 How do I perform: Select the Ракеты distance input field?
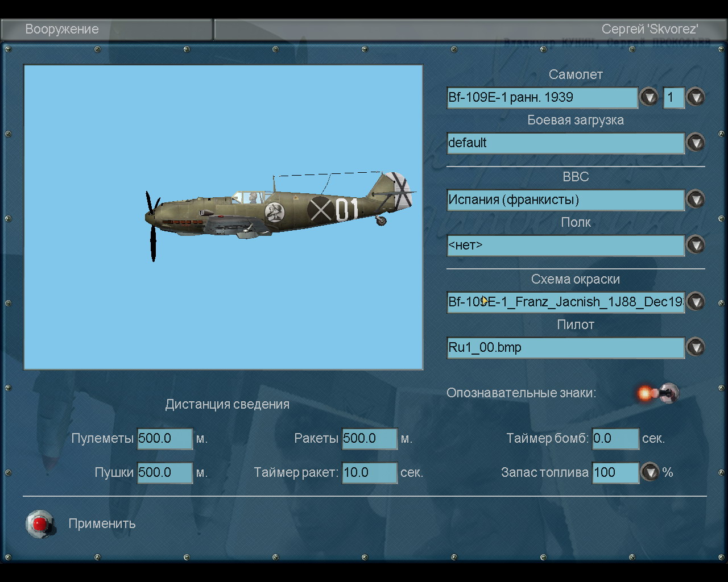[x=369, y=438]
